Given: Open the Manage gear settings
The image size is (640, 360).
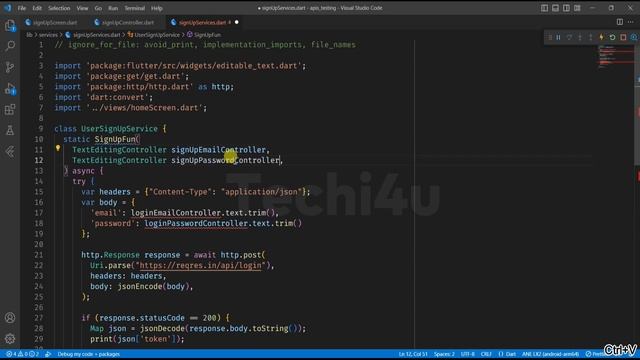Looking at the screenshot, I should click(x=10, y=338).
